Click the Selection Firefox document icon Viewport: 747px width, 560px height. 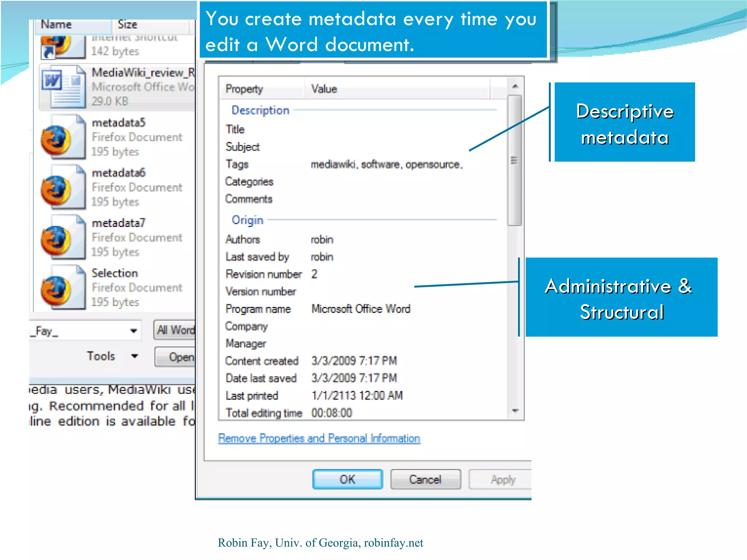(63, 287)
